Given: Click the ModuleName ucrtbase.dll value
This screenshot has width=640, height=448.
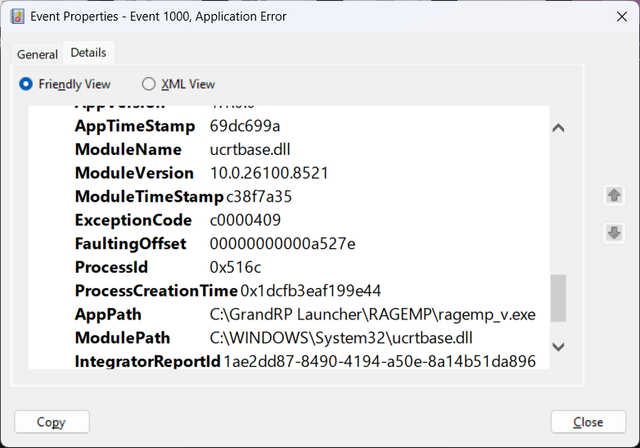Looking at the screenshot, I should point(250,150).
